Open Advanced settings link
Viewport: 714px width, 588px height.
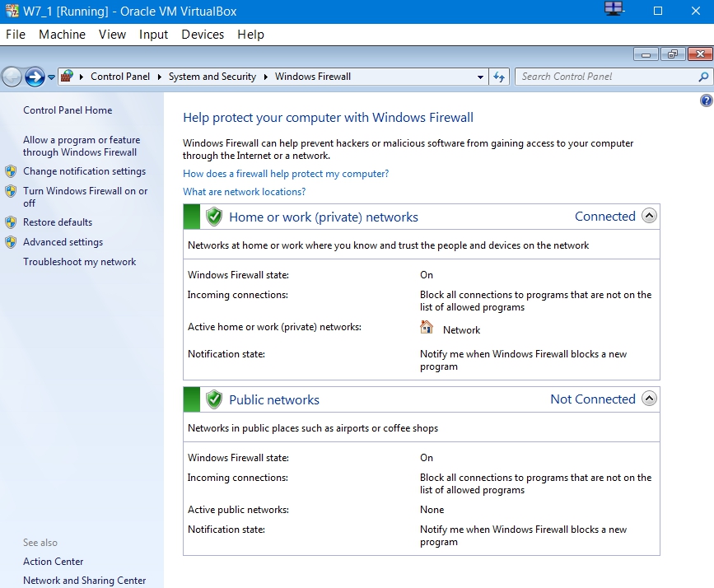point(63,242)
